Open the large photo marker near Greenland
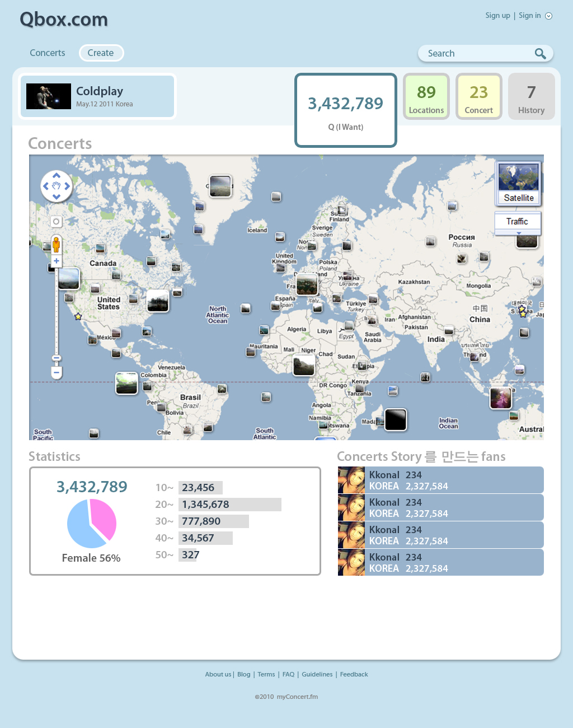The height and width of the screenshot is (728, 573). click(x=220, y=186)
